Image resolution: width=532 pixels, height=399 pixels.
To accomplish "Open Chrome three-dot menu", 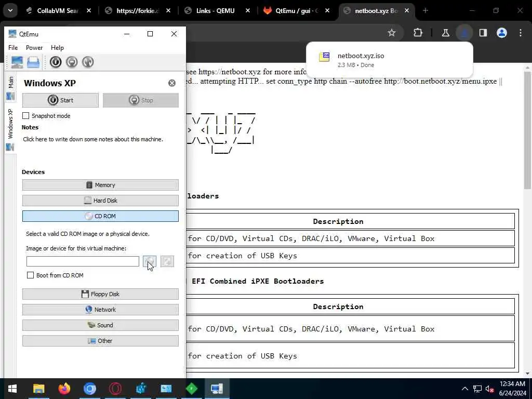I will click(x=521, y=33).
